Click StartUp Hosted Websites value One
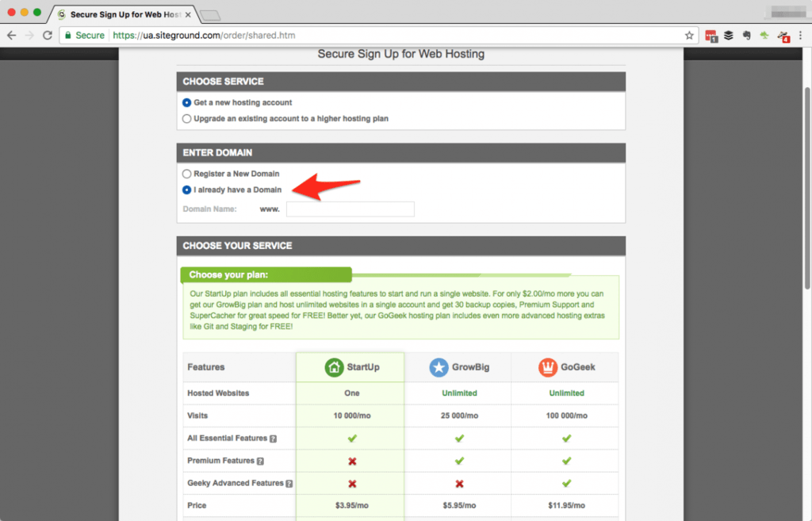The width and height of the screenshot is (812, 521). tap(351, 393)
